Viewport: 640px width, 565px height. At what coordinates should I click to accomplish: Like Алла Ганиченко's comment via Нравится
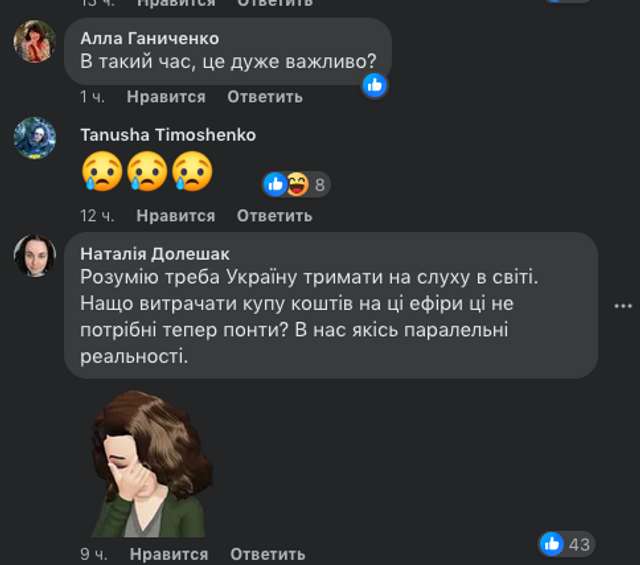click(x=166, y=97)
